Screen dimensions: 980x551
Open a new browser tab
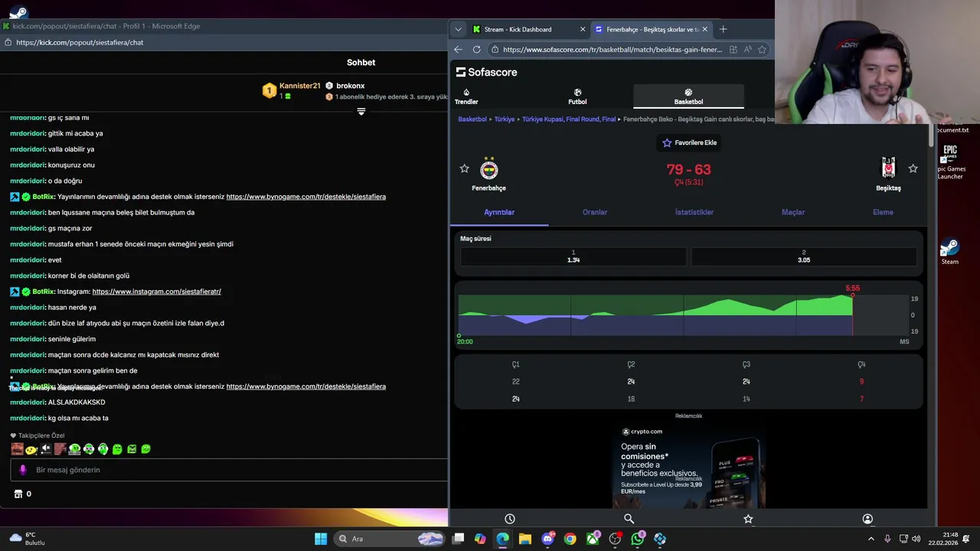(x=723, y=29)
